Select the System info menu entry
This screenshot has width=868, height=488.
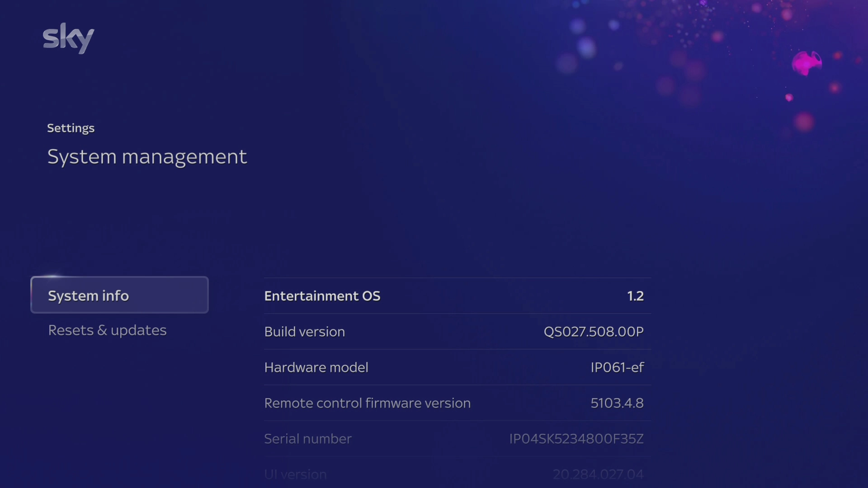pos(88,296)
